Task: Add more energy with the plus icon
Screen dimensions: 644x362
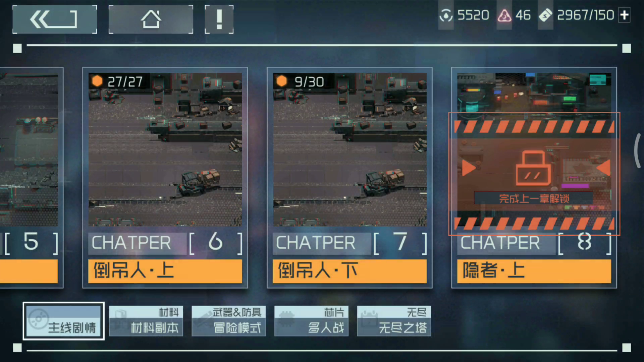Action: (x=624, y=15)
